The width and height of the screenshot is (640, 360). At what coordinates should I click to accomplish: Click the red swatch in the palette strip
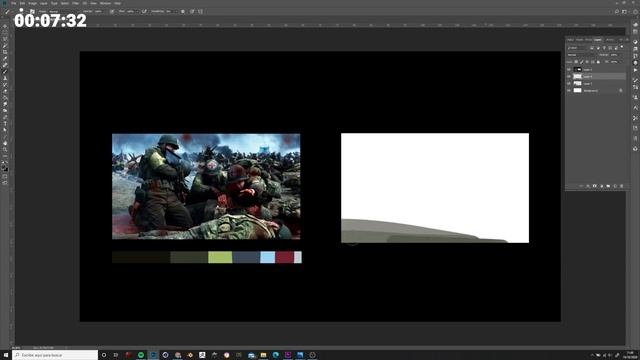coord(284,257)
